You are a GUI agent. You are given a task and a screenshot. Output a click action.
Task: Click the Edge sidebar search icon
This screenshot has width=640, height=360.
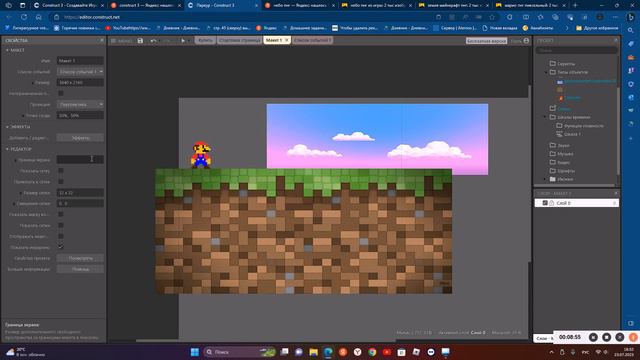click(x=631, y=31)
